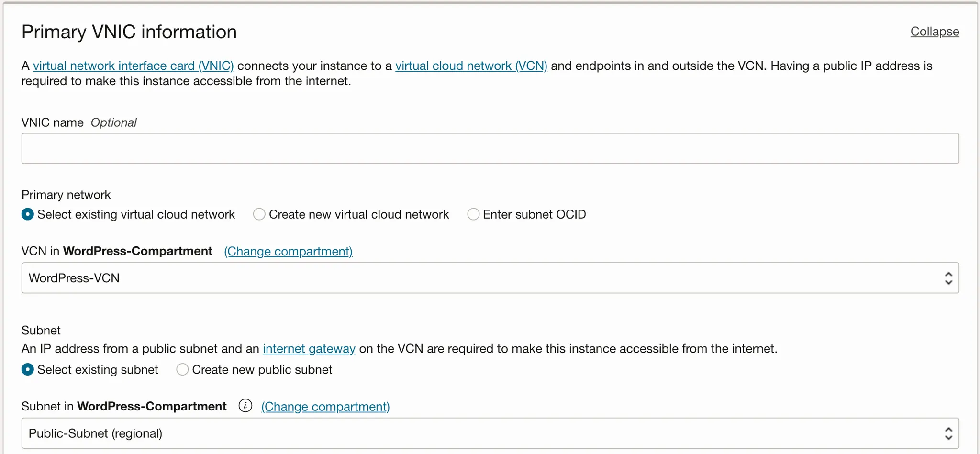Pick the Select existing subnet option

[x=28, y=370]
